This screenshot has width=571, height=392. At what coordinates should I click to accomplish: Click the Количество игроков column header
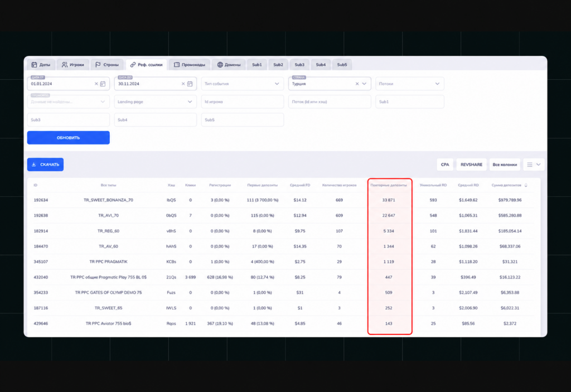point(339,186)
